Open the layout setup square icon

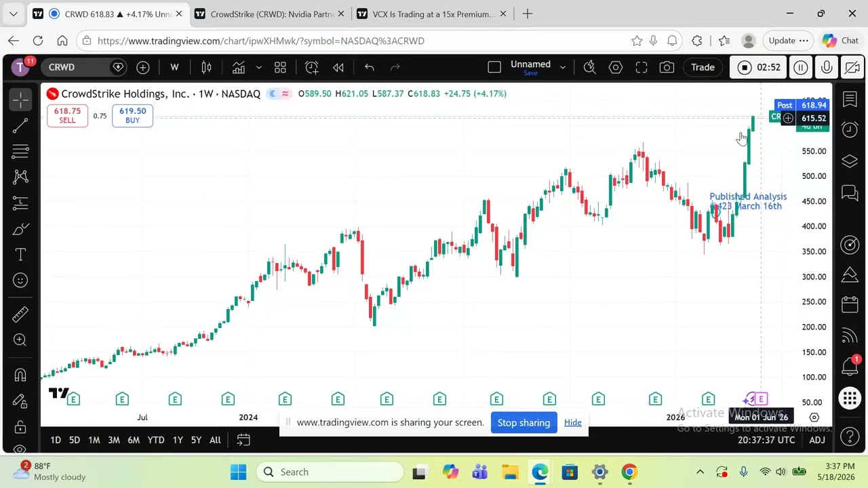(x=494, y=67)
